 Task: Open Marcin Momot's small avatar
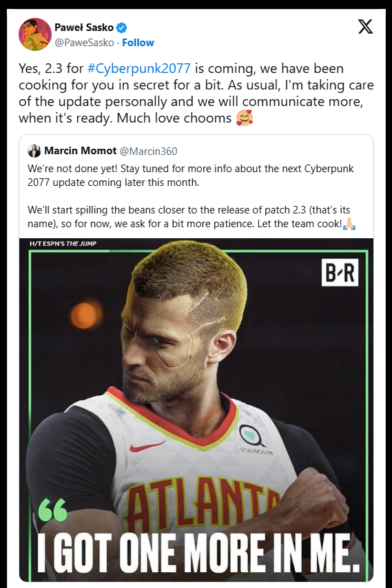34,151
